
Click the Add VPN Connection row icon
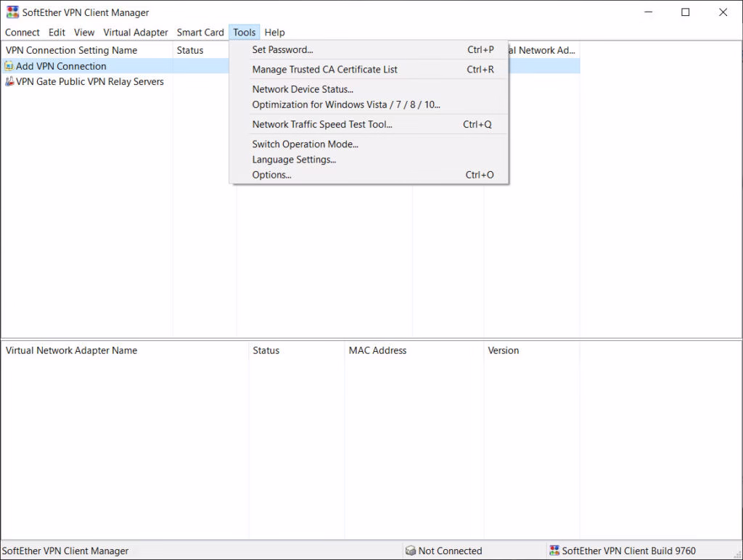(x=9, y=66)
